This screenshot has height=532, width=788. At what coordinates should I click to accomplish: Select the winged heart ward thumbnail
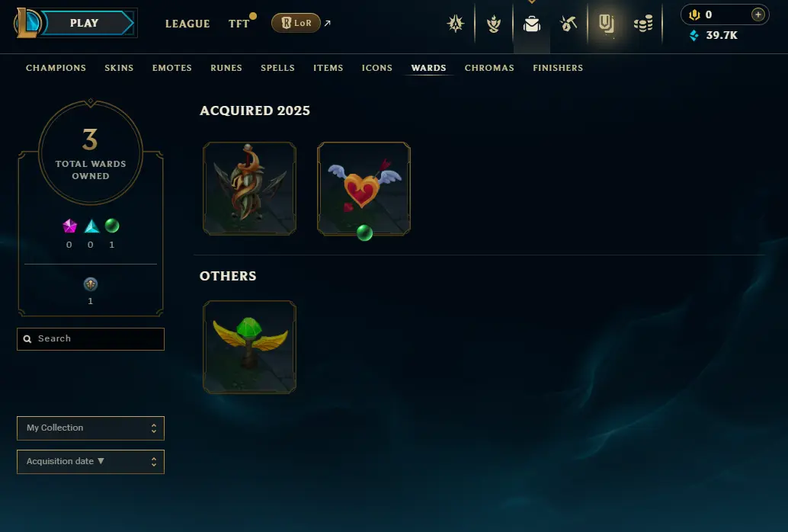[364, 188]
